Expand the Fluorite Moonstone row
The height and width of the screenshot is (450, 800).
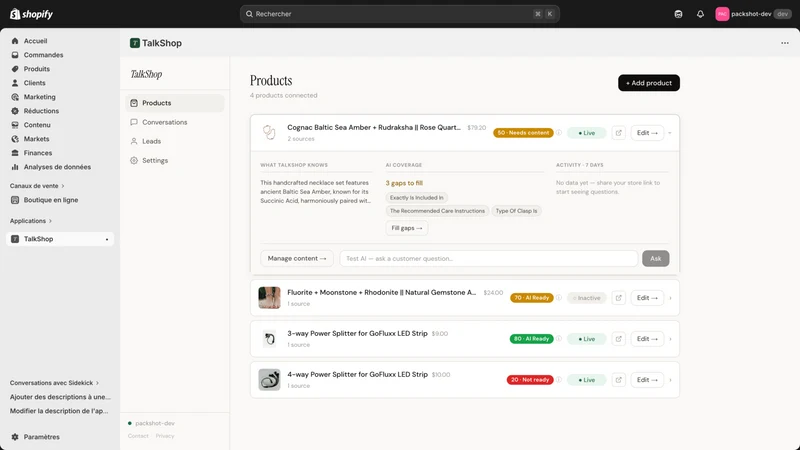tap(670, 298)
